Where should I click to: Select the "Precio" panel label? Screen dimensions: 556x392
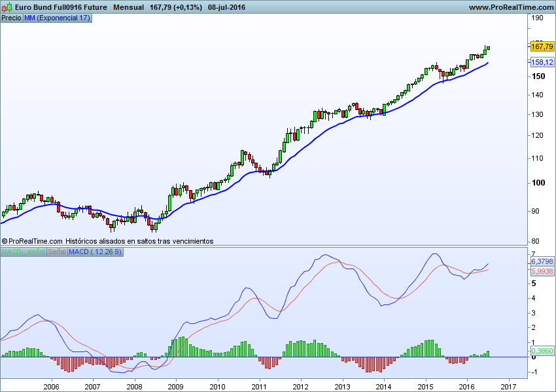tap(11, 19)
